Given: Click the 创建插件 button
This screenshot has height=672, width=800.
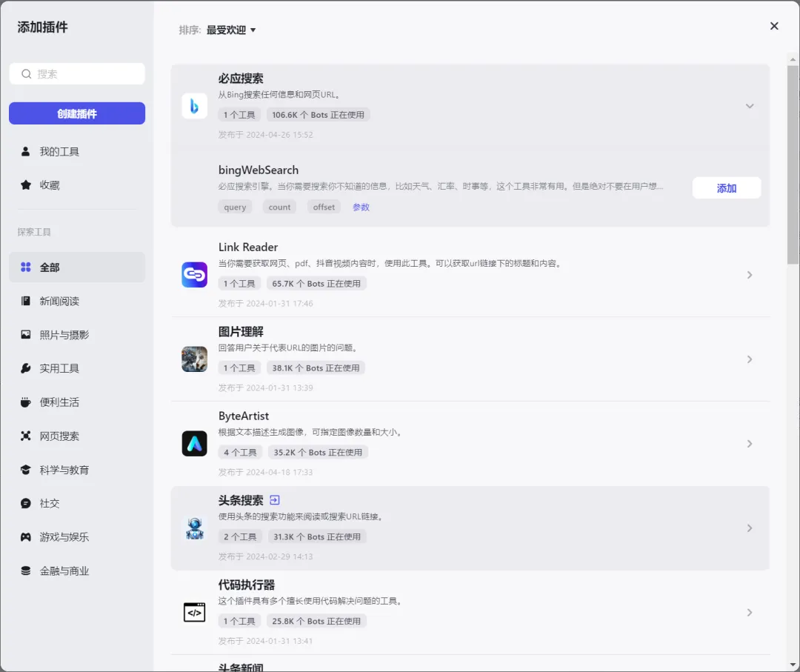Looking at the screenshot, I should pos(77,113).
